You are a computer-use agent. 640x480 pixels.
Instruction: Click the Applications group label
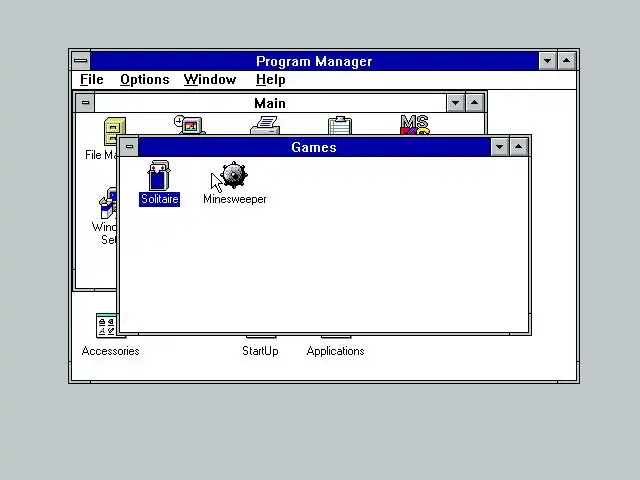coord(335,351)
